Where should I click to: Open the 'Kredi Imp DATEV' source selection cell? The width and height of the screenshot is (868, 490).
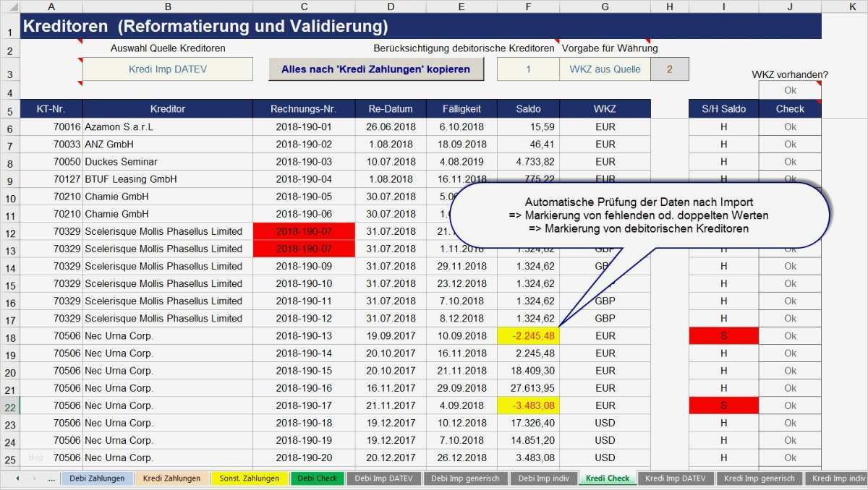[x=168, y=69]
